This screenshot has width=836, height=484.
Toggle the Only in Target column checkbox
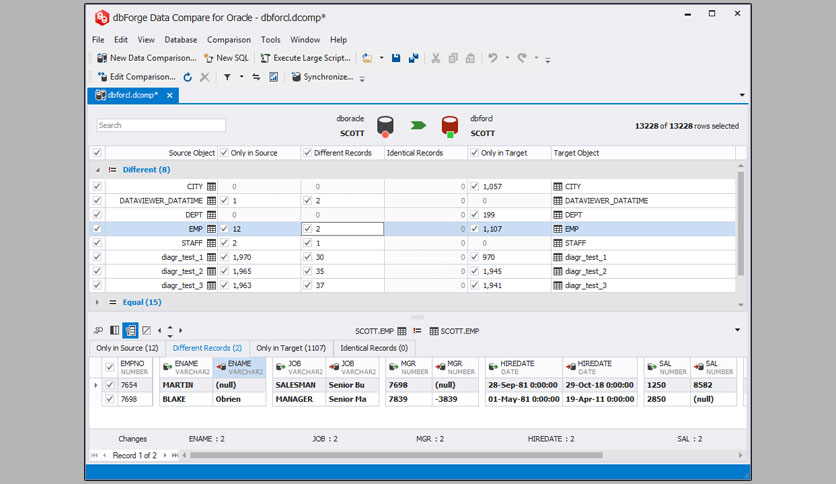[475, 152]
